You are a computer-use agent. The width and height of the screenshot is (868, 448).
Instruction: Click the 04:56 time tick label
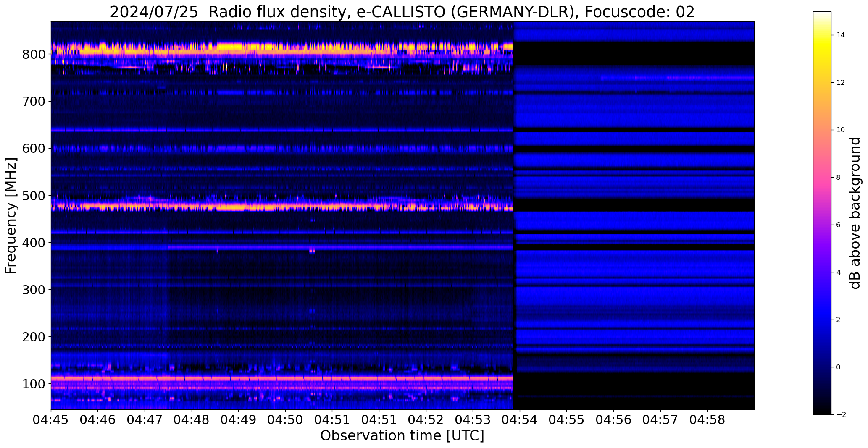[x=614, y=420]
